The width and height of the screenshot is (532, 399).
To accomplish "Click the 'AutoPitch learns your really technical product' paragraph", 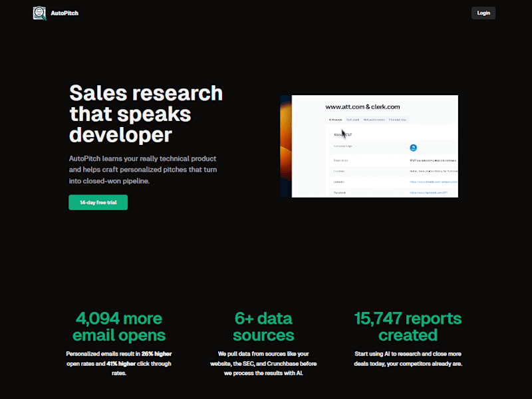I will [143, 170].
